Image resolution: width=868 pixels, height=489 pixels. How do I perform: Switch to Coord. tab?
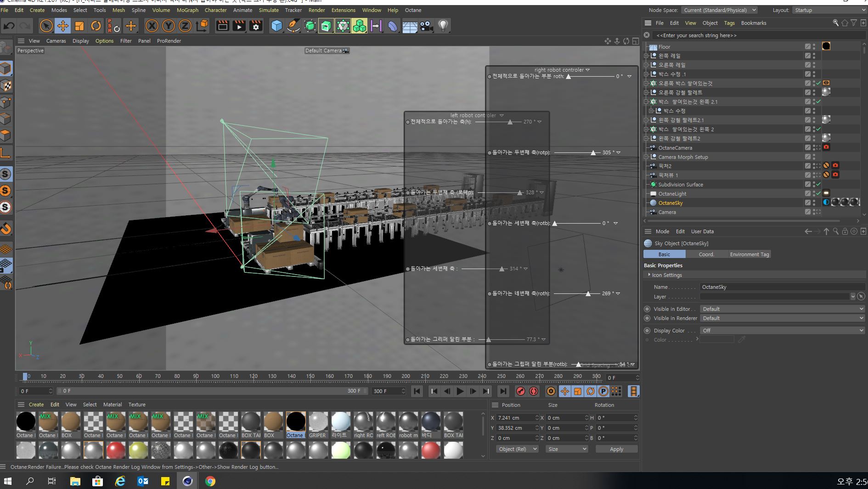pyautogui.click(x=706, y=254)
